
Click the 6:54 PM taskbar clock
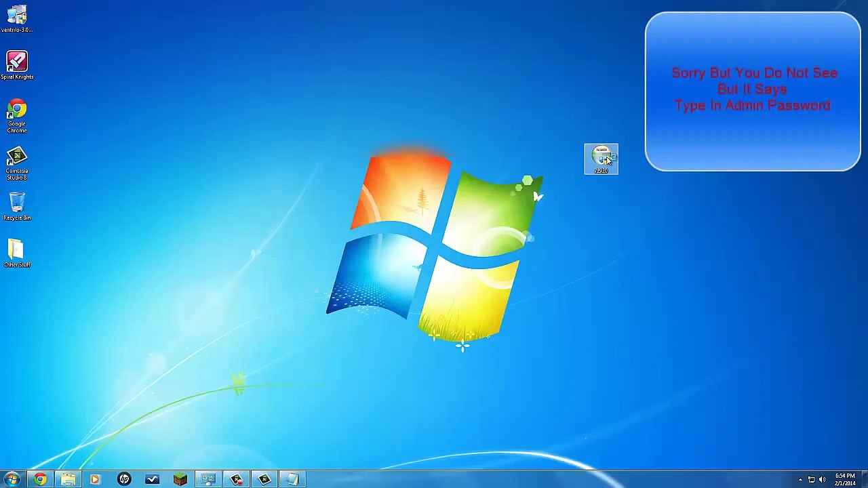pyautogui.click(x=845, y=479)
